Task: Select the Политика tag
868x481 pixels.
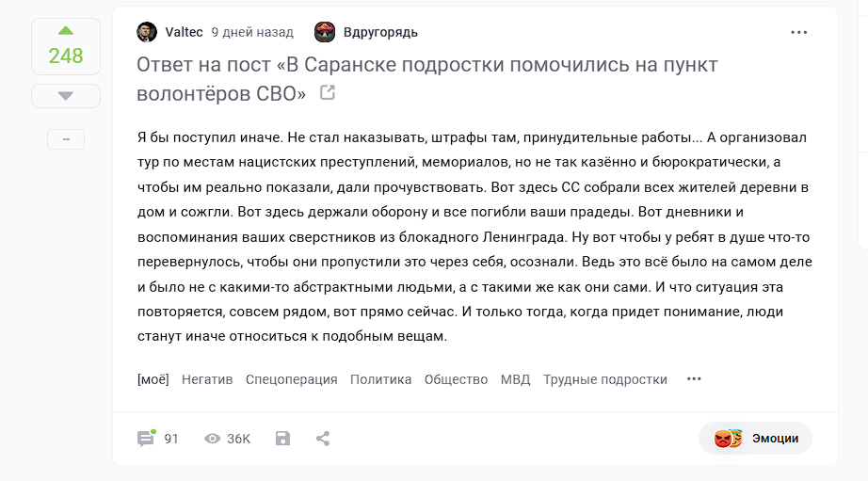Action: tap(380, 379)
